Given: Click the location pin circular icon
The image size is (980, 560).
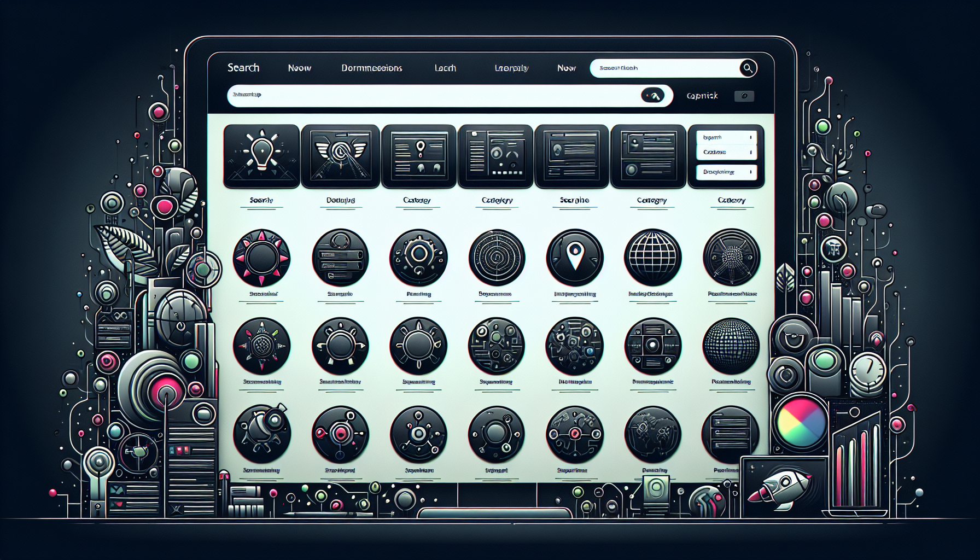Looking at the screenshot, I should 575,258.
